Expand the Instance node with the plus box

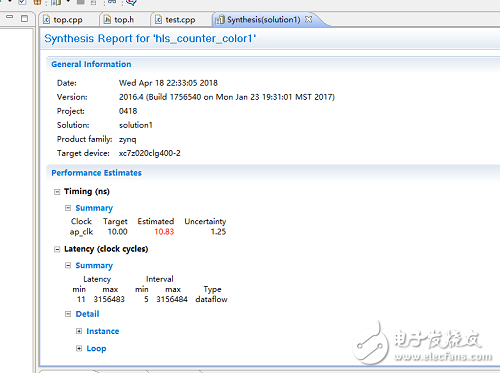[x=79, y=331]
